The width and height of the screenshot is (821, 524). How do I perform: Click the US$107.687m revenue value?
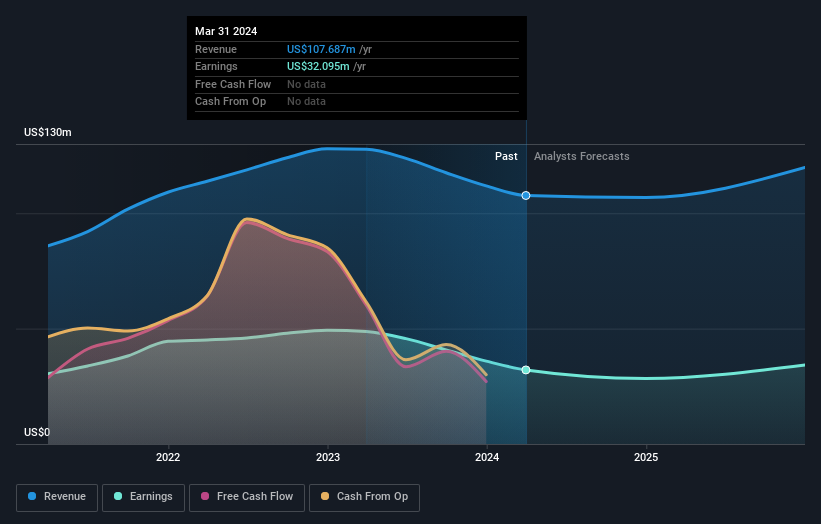click(321, 49)
